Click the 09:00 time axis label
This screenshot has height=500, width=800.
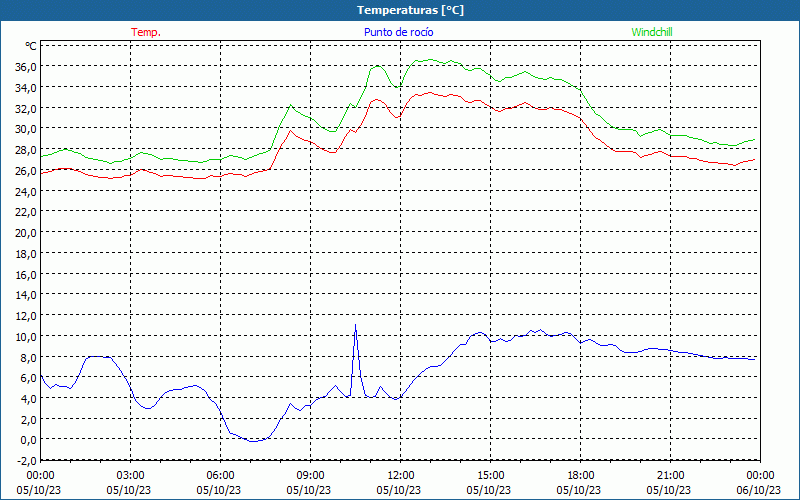tap(310, 476)
